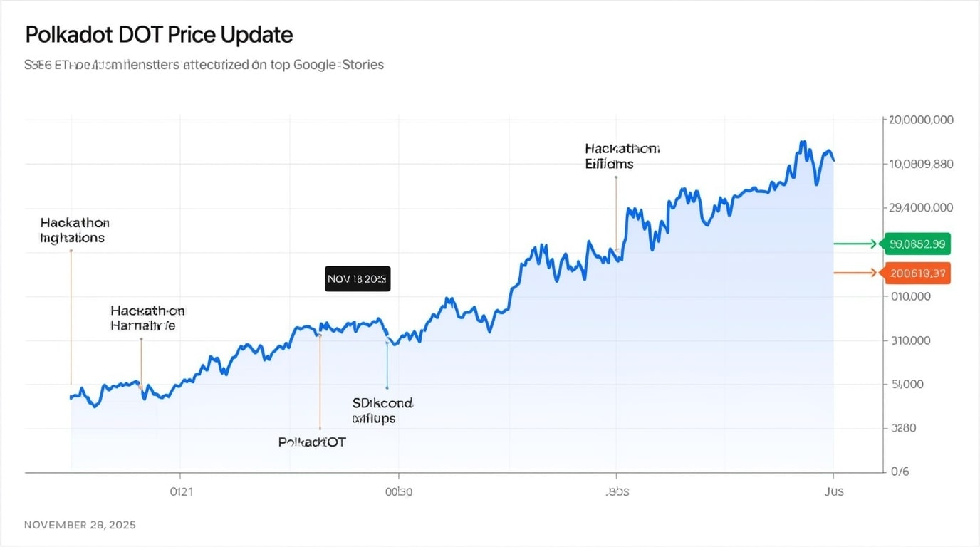This screenshot has height=547, width=980.
Task: Select the Hackathon Inghations annotation label
Action: pyautogui.click(x=74, y=230)
